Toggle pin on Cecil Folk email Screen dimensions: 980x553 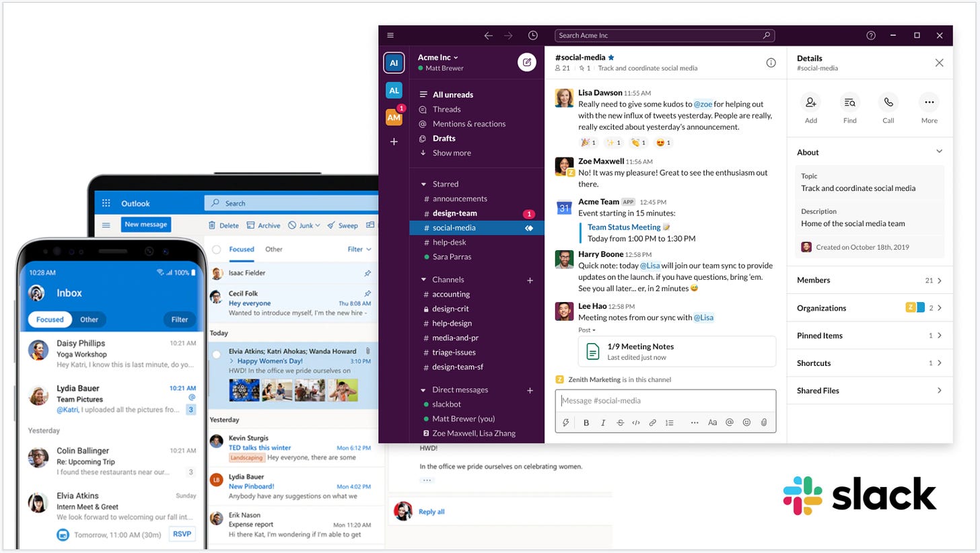pos(367,293)
